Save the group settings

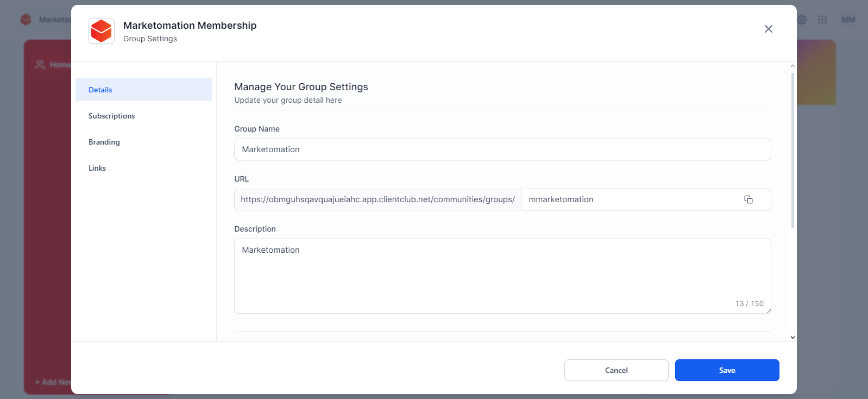click(727, 370)
